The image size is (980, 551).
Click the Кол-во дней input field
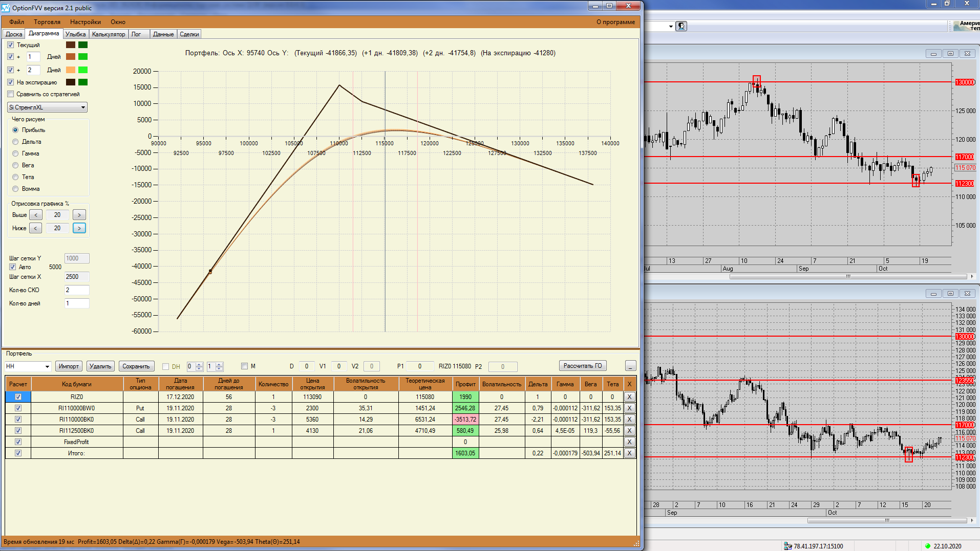pos(77,303)
